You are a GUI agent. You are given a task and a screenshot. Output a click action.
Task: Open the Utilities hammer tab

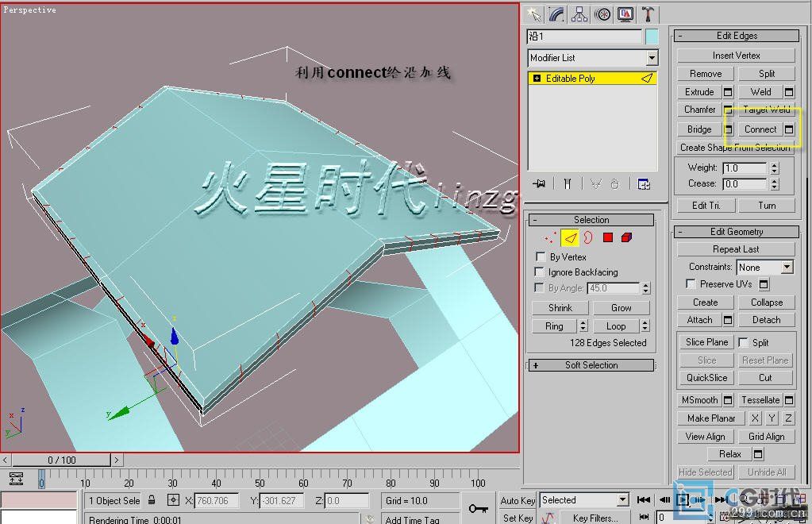(648, 14)
